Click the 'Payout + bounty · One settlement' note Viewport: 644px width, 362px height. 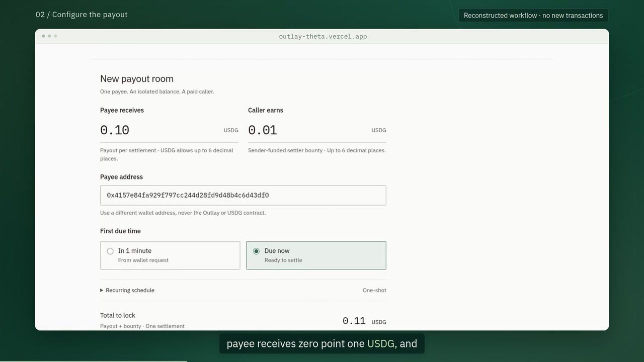click(142, 326)
